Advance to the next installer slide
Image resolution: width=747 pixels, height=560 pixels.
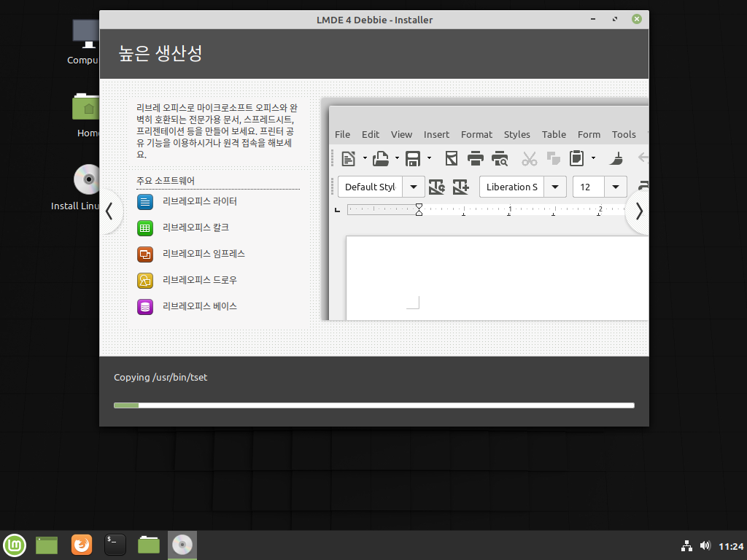click(x=639, y=211)
